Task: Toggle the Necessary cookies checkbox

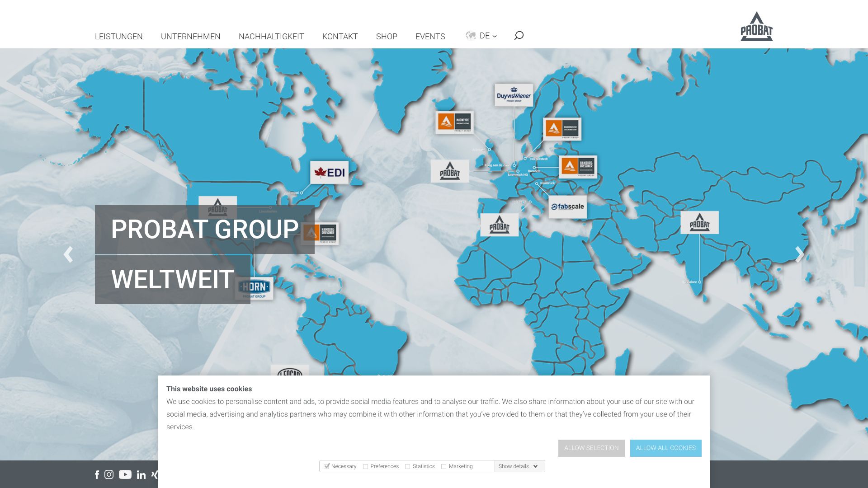Action: click(x=326, y=466)
